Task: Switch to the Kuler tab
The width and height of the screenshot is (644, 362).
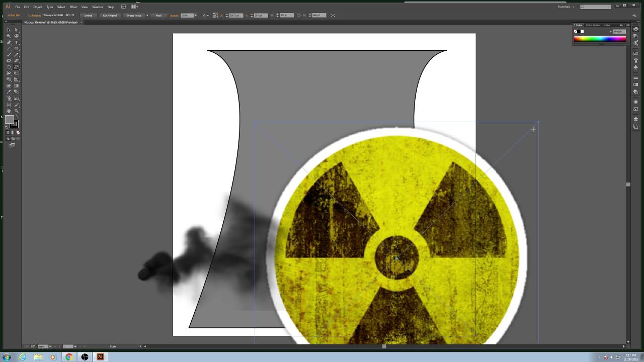Action: (607, 25)
